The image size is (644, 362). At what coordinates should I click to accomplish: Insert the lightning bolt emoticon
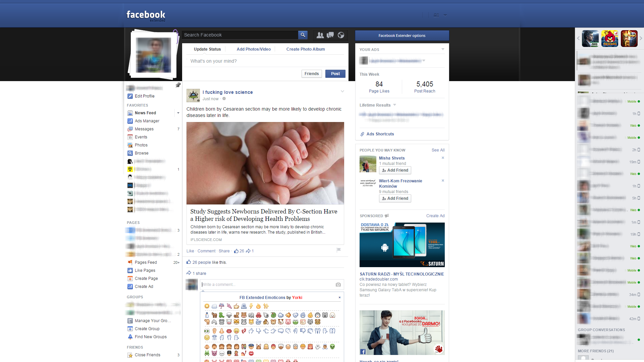(251, 306)
